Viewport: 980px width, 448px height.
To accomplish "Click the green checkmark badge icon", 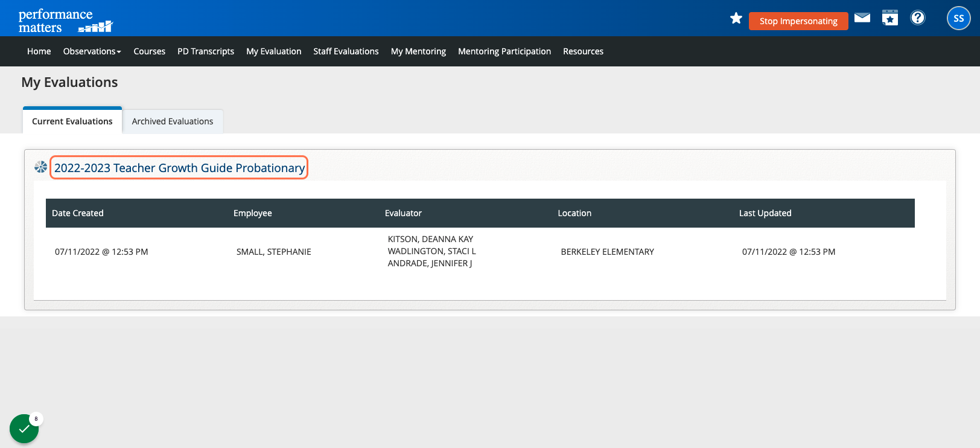I will pyautogui.click(x=24, y=429).
